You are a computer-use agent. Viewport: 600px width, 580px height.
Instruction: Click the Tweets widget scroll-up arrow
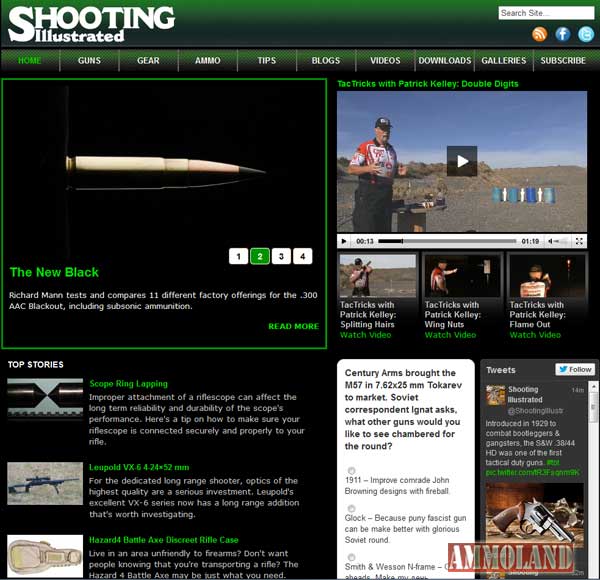(x=593, y=386)
